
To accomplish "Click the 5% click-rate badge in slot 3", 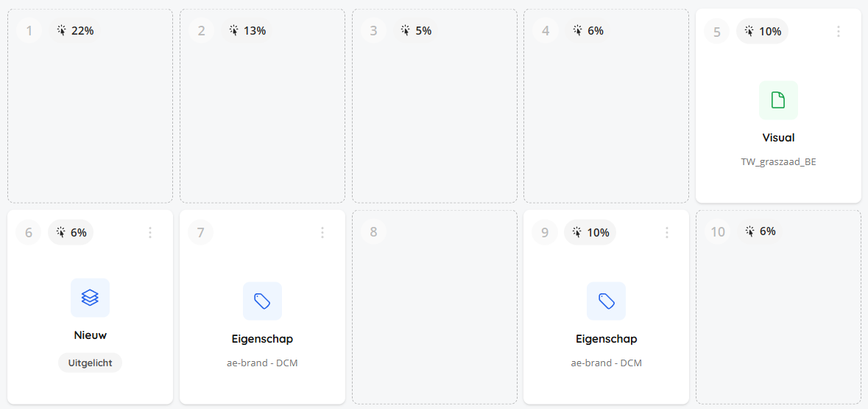I will point(416,30).
